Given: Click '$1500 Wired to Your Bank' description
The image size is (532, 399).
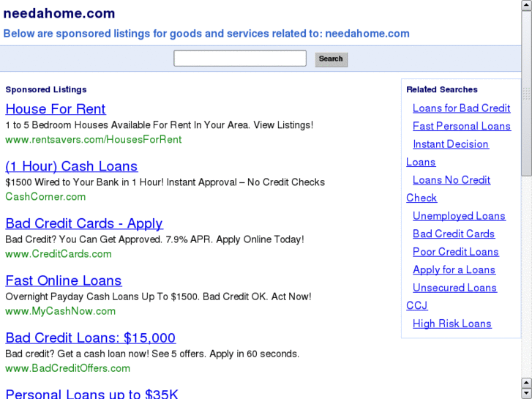Looking at the screenshot, I should (165, 182).
